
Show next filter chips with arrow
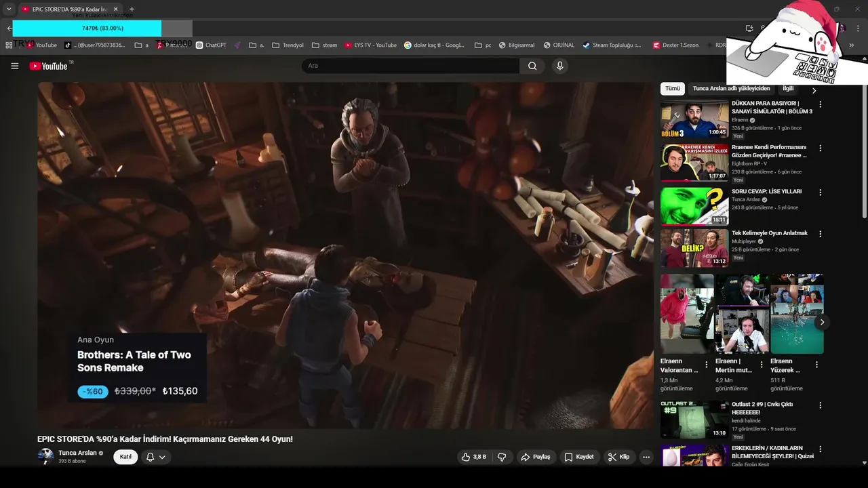click(x=814, y=90)
